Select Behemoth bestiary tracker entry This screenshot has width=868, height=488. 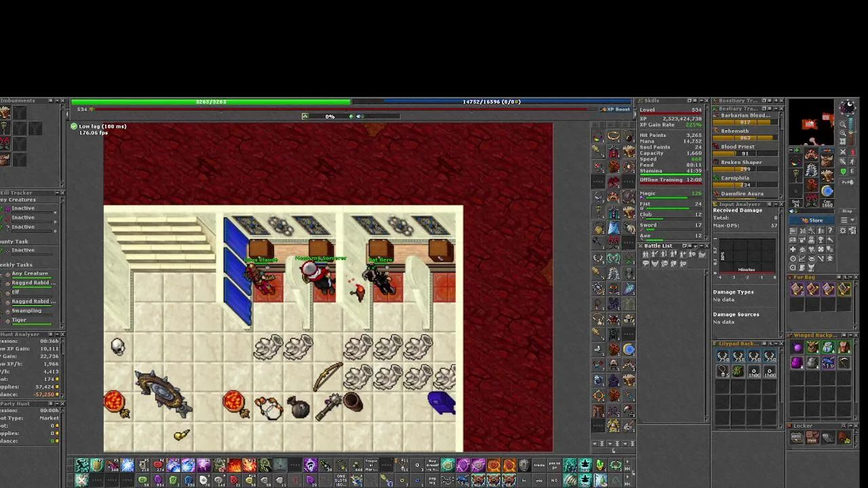pos(747,135)
